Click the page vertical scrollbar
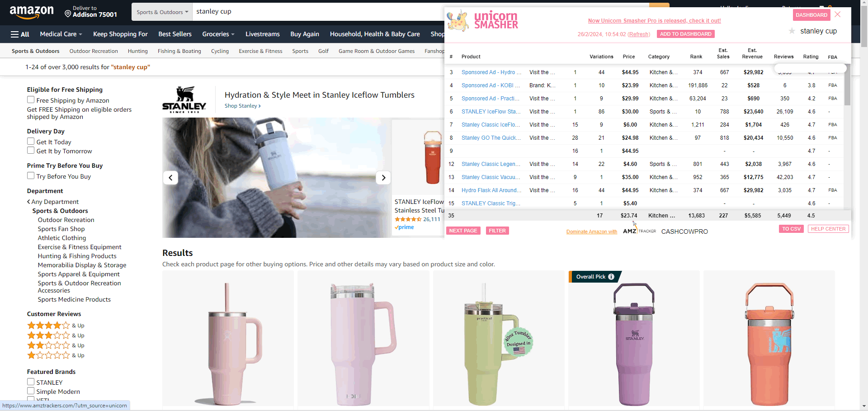Image resolution: width=868 pixels, height=411 pixels. pyautogui.click(x=864, y=27)
